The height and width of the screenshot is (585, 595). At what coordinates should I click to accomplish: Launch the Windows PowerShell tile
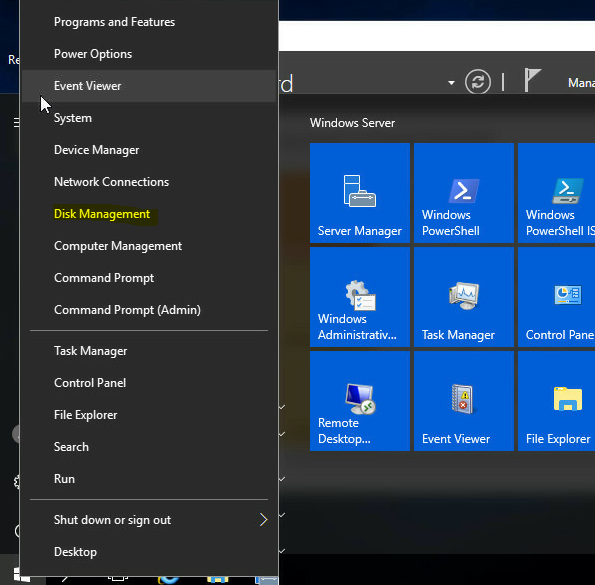pyautogui.click(x=464, y=193)
